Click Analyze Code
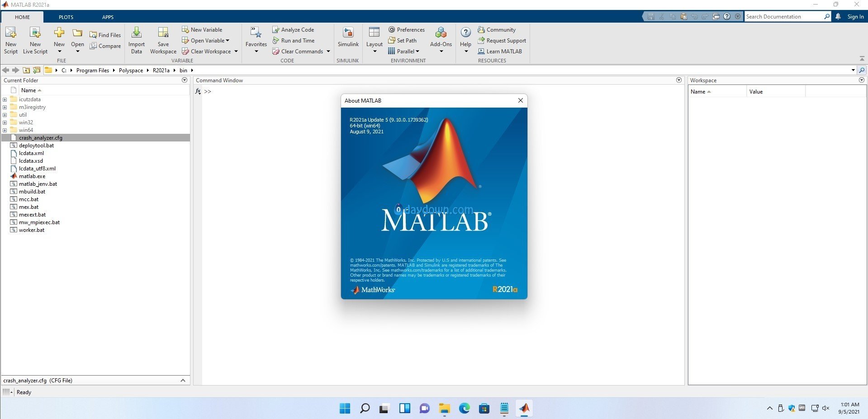 click(293, 29)
